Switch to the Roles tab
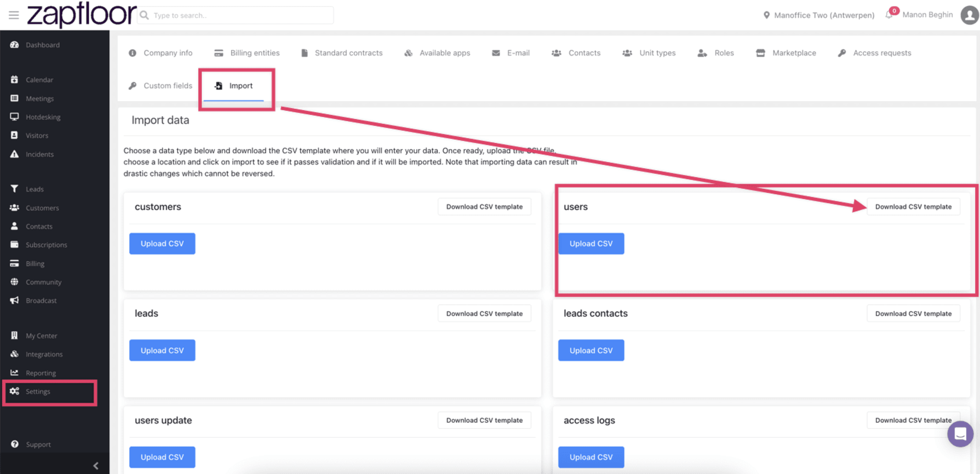The image size is (980, 474). (x=716, y=53)
